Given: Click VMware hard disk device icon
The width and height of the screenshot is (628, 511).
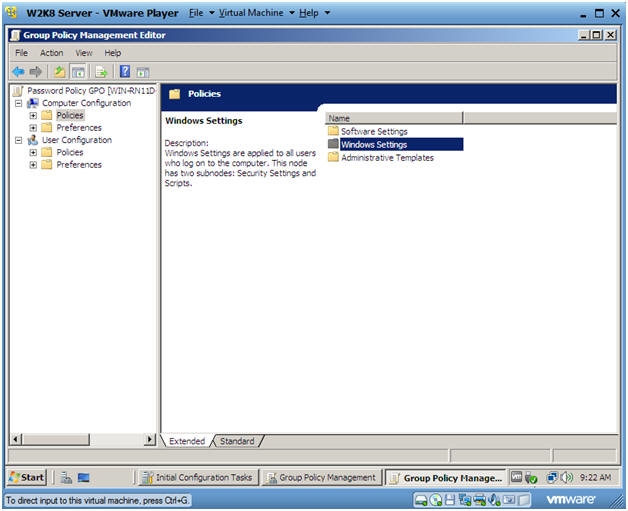Looking at the screenshot, I should coord(421,500).
